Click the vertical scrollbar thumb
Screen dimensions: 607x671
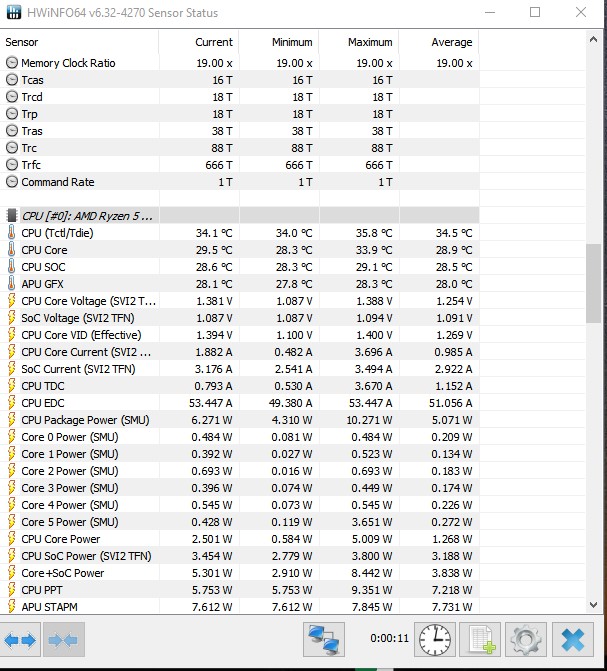tap(593, 283)
